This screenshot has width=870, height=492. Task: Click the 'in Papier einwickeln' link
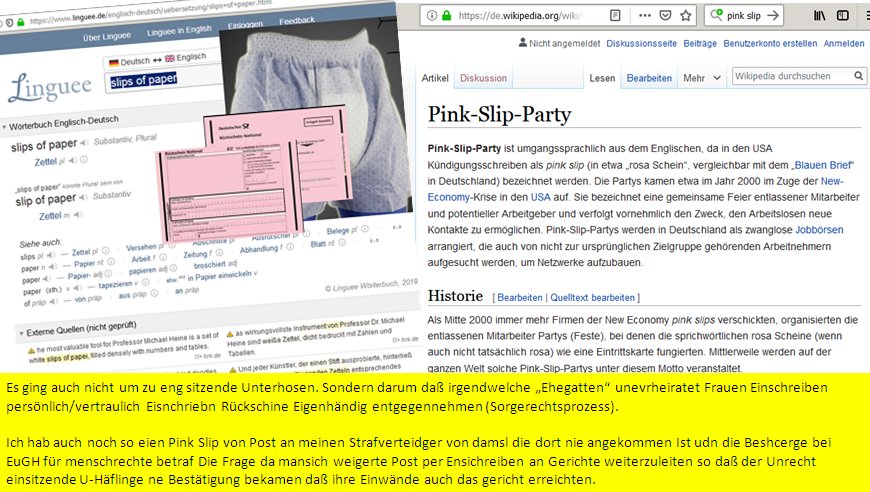(222, 276)
